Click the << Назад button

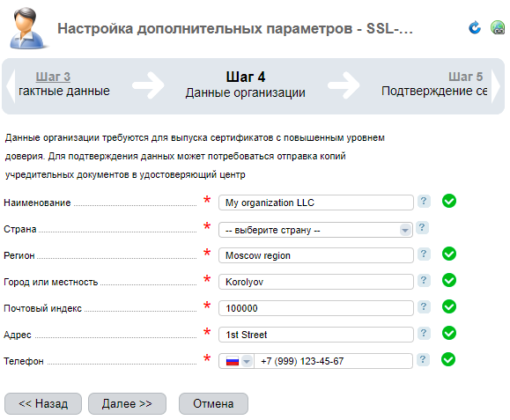43,404
